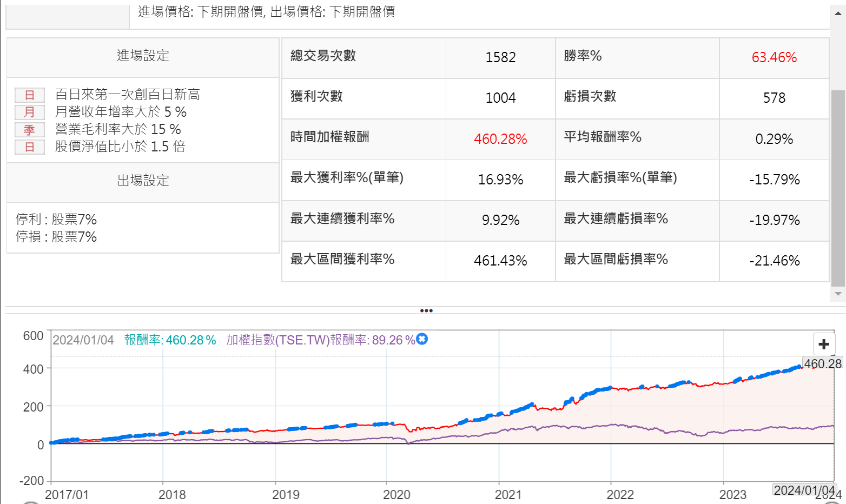Click the 百日來第一次創百日新高 condition text

(128, 95)
